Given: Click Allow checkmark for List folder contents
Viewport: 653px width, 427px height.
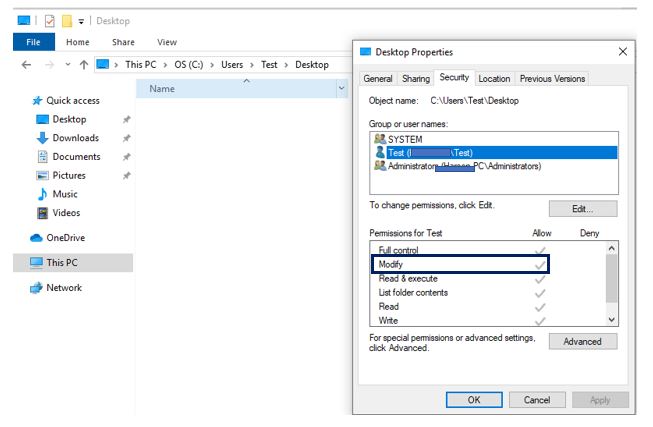Looking at the screenshot, I should 540,293.
